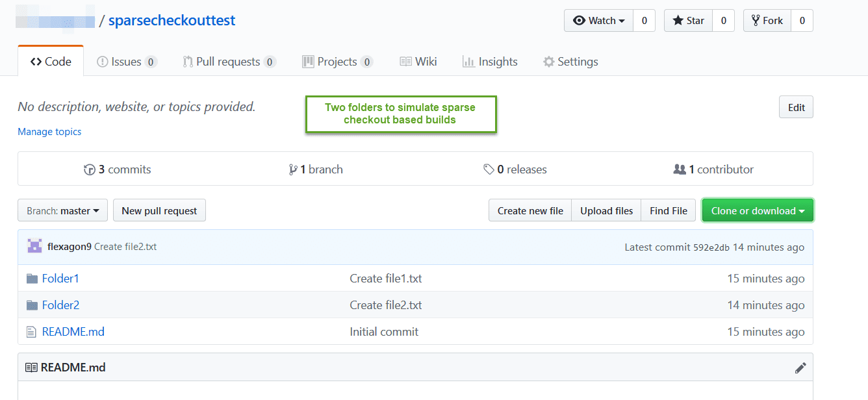Image resolution: width=868 pixels, height=400 pixels.
Task: Fork the repository
Action: pos(767,20)
